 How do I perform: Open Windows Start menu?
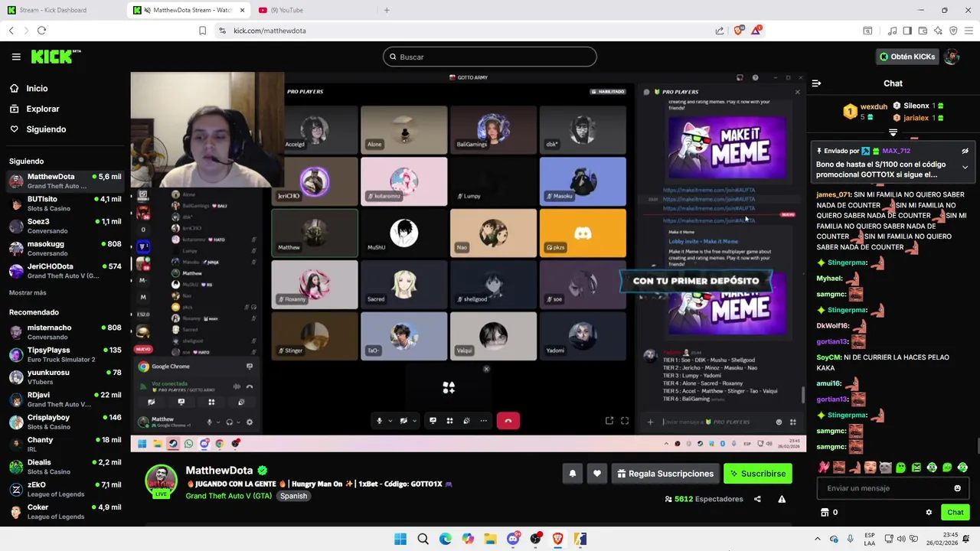(400, 539)
